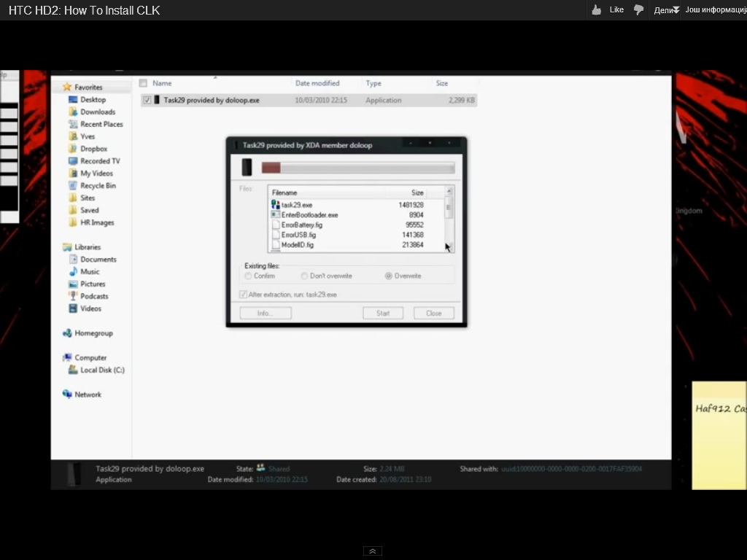Open the HR Images folder icon
747x560 pixels.
(x=73, y=222)
